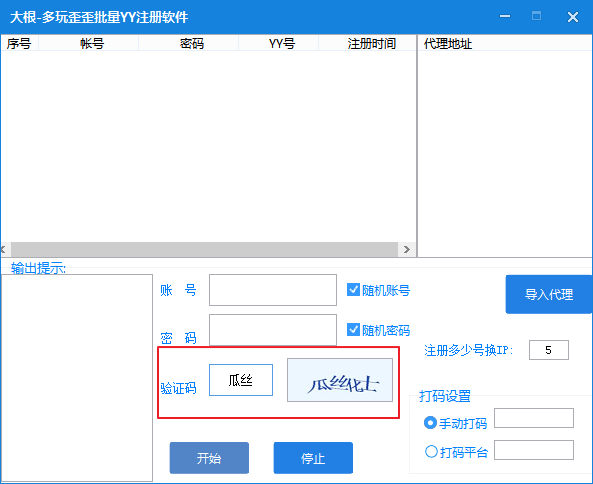Click the YY号 column header
593x484 pixels.
[x=278, y=43]
